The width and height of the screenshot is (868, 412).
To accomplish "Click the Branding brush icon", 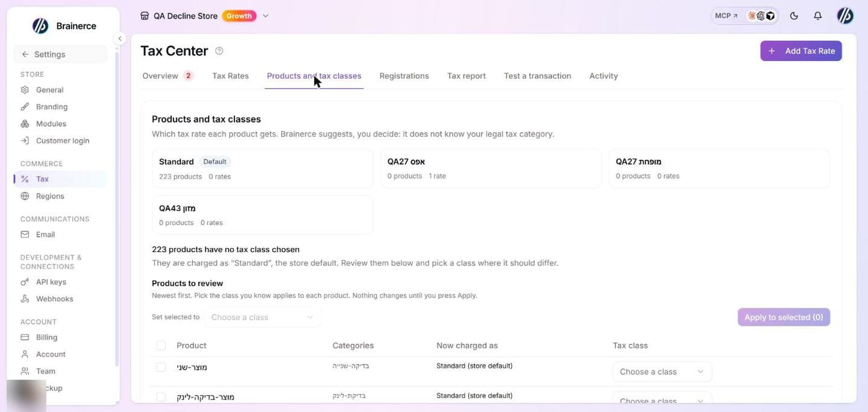I will [25, 107].
